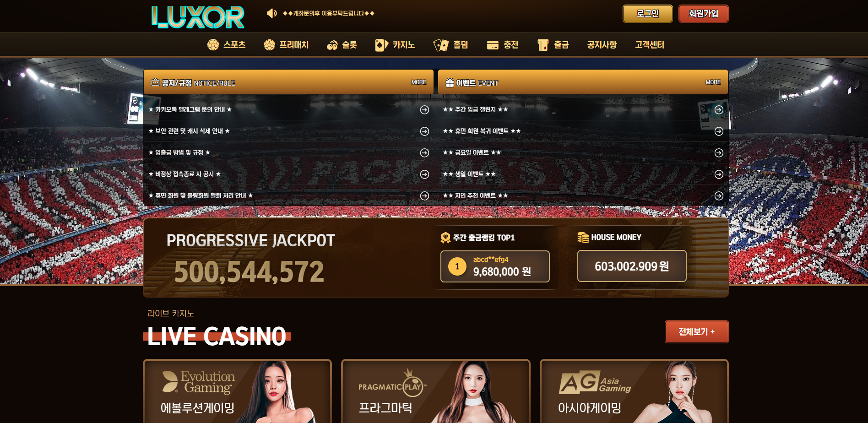Viewport: 868px width, 423px height.
Task: Click the 출금 withdrawal icon
Action: click(x=543, y=45)
